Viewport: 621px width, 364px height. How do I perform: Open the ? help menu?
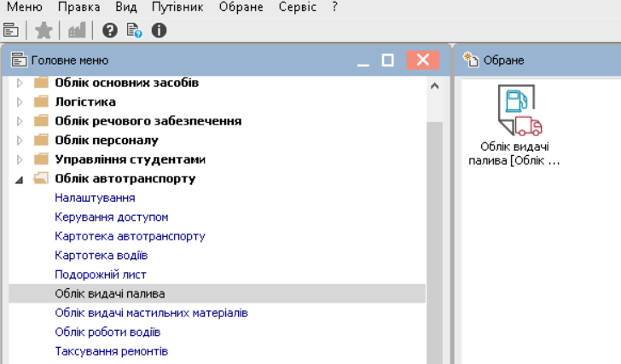tap(334, 7)
